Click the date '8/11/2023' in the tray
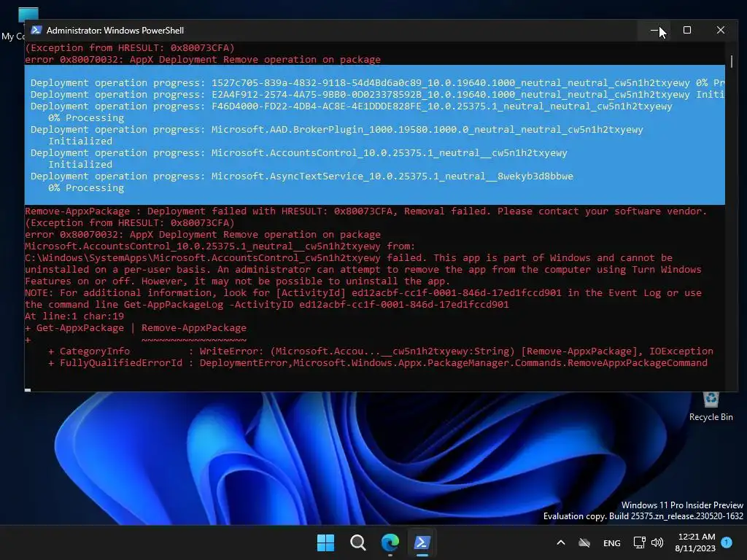Screen dimensions: 747x560 (695, 548)
